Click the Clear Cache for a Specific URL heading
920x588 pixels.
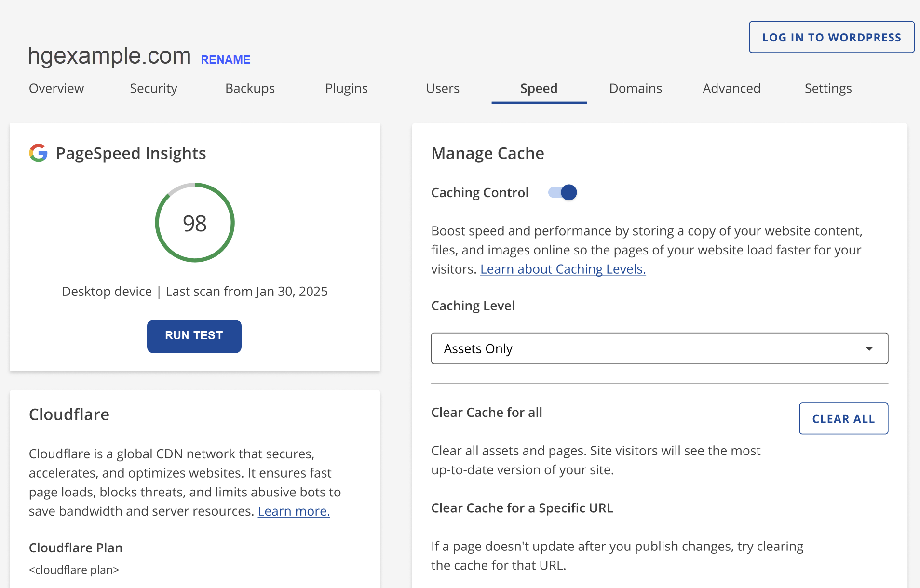[x=522, y=508]
